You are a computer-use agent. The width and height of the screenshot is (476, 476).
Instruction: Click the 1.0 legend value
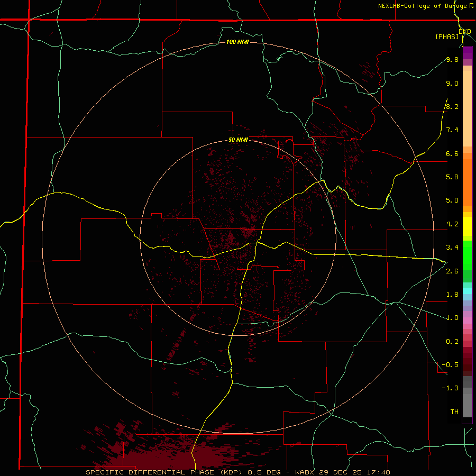pos(452,318)
